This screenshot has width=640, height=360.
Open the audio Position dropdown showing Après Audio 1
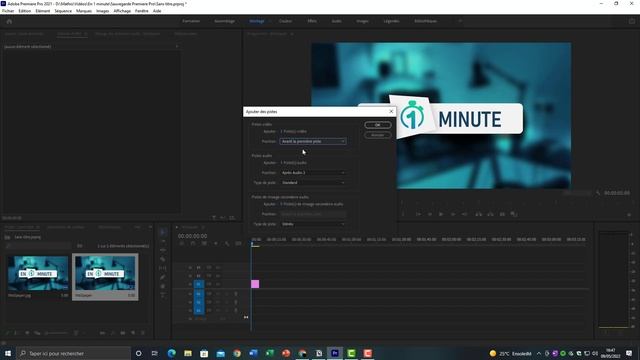(x=313, y=173)
